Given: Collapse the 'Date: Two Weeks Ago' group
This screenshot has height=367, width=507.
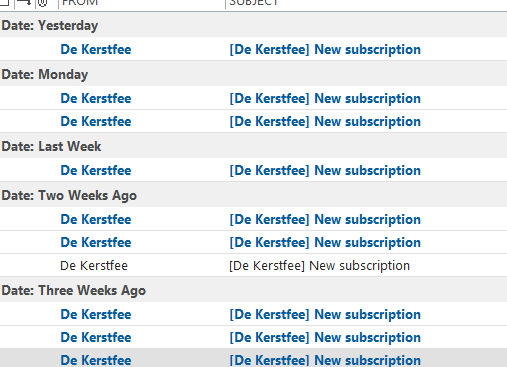Looking at the screenshot, I should point(253,195).
